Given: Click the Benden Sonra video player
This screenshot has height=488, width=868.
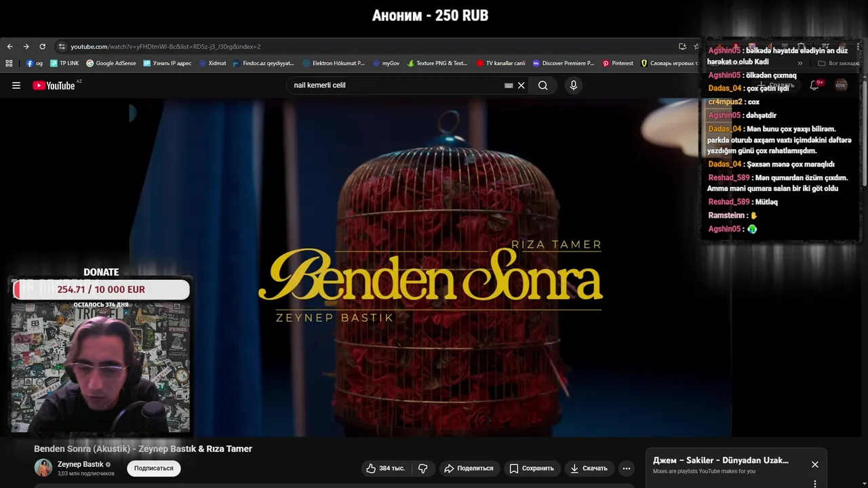Looking at the screenshot, I should 431,268.
